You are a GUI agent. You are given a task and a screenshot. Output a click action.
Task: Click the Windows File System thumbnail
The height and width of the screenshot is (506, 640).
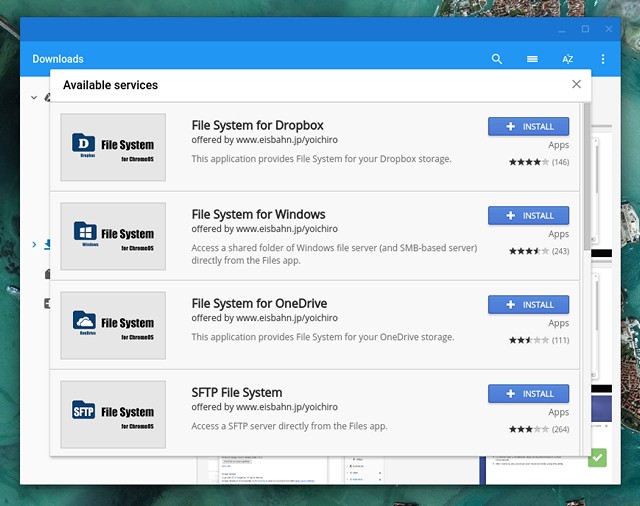point(113,236)
